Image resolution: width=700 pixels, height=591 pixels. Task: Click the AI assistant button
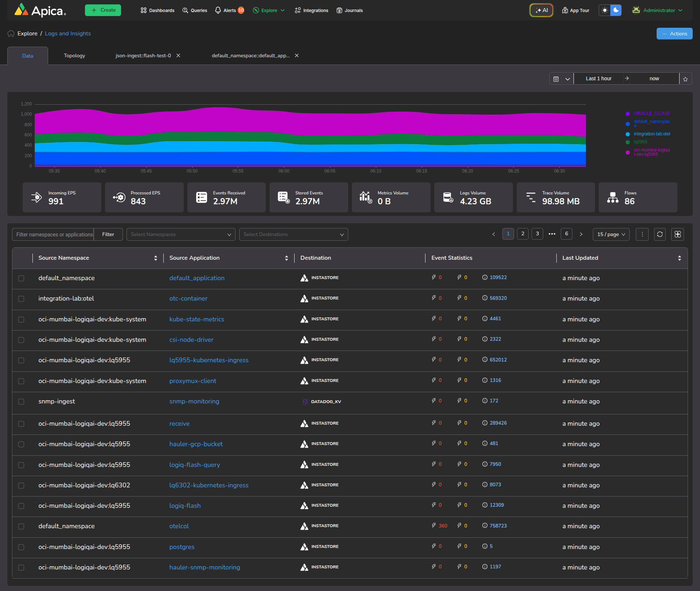point(541,10)
